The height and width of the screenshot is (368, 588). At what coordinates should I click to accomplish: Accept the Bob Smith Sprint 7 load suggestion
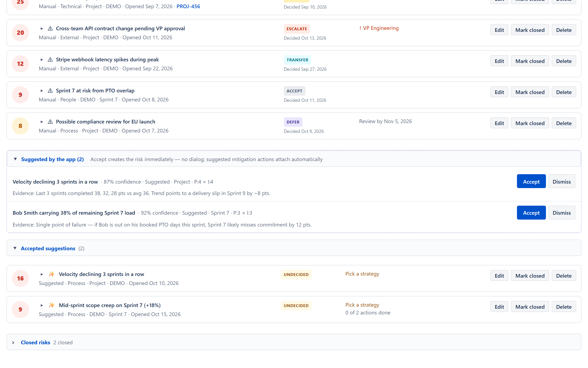tap(531, 213)
